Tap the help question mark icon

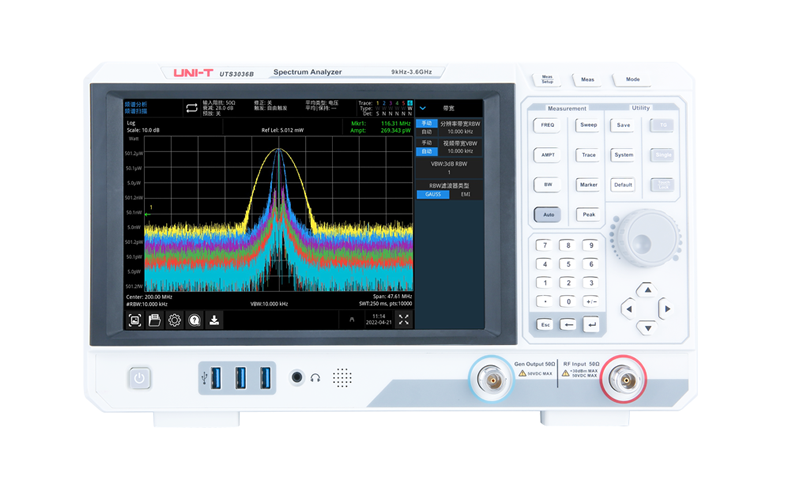click(194, 320)
